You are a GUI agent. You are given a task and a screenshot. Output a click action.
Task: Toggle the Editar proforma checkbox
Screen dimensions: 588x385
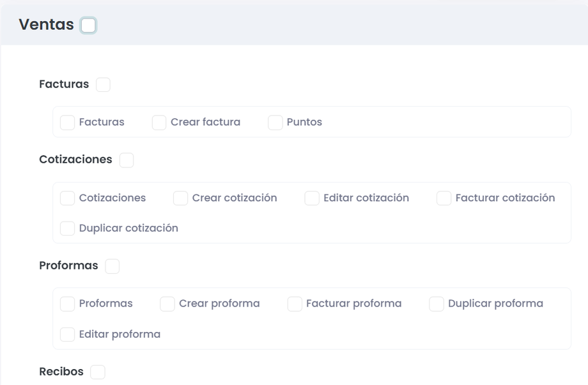(x=67, y=335)
